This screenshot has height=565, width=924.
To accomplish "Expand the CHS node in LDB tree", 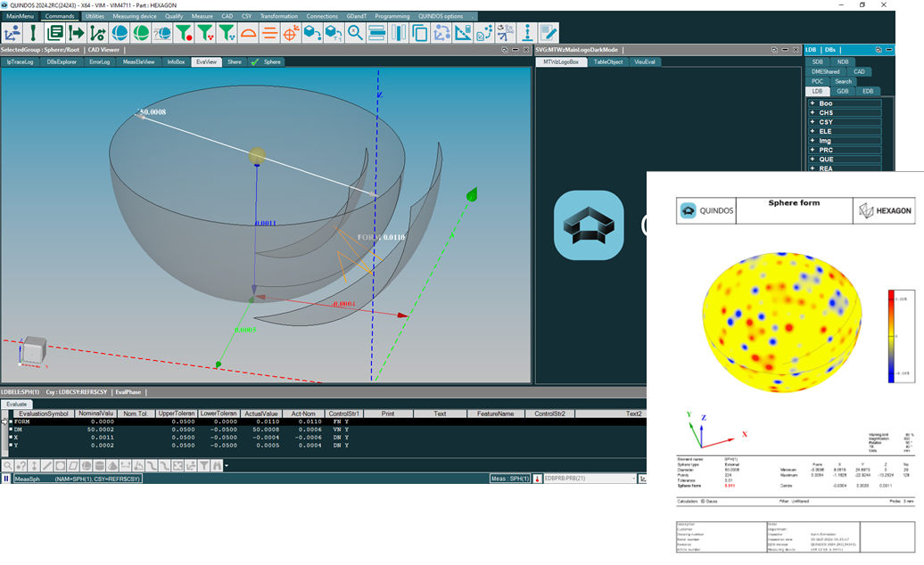I will point(812,112).
